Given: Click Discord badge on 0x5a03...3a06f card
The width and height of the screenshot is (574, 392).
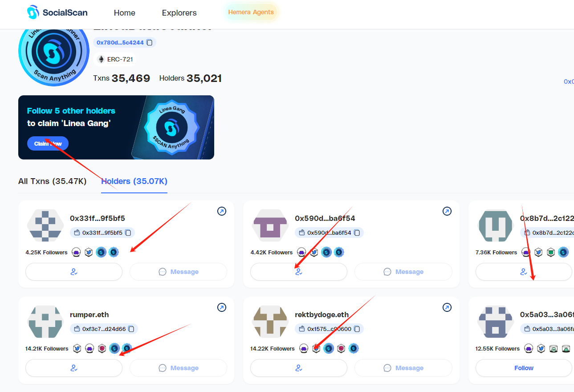Looking at the screenshot, I should coord(529,348).
